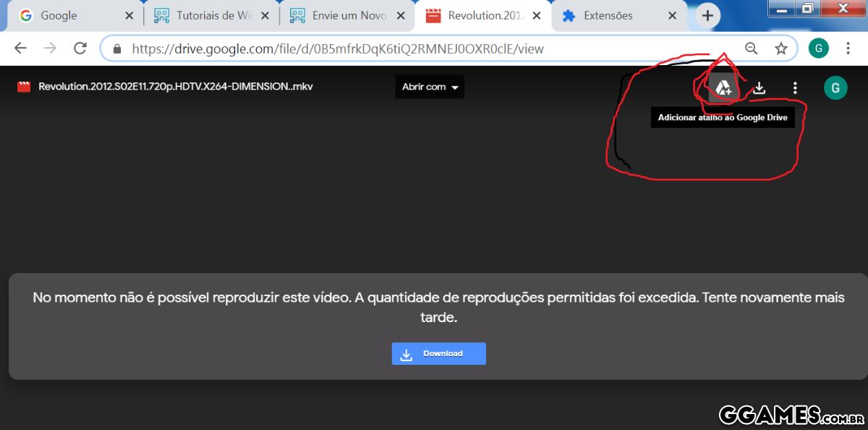The width and height of the screenshot is (868, 430).
Task: Click the Chrome profile G icon beside the address bar
Action: coord(818,49)
